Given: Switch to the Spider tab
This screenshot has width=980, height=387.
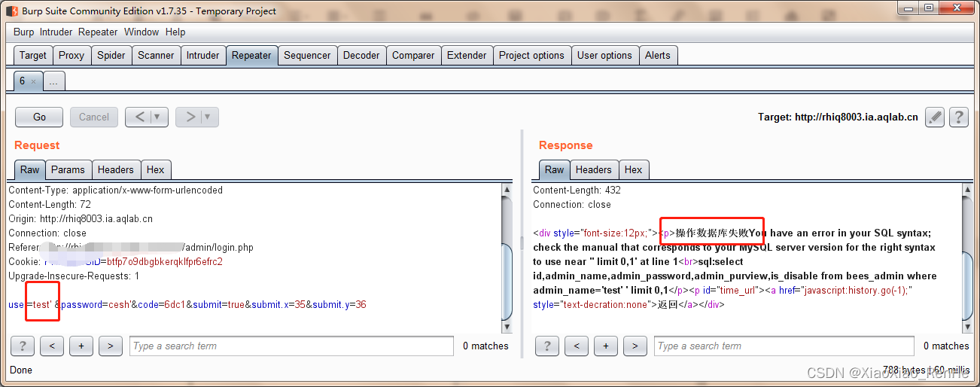Looking at the screenshot, I should coord(111,55).
